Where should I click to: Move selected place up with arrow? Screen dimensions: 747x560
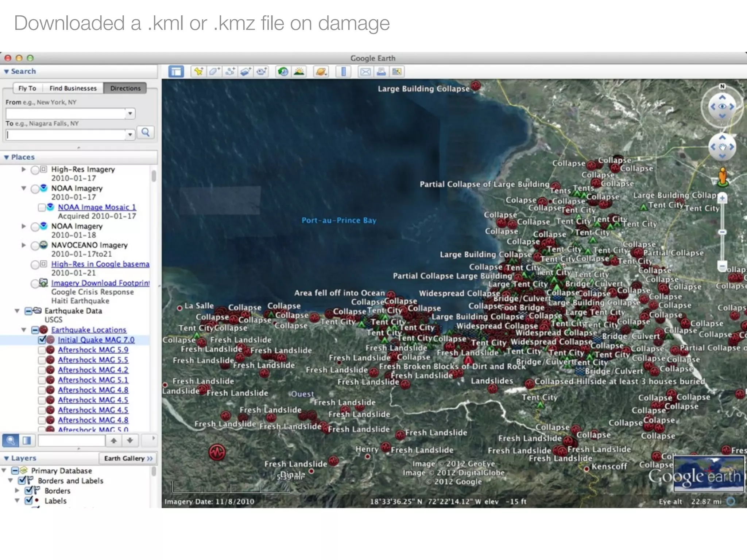tap(114, 440)
